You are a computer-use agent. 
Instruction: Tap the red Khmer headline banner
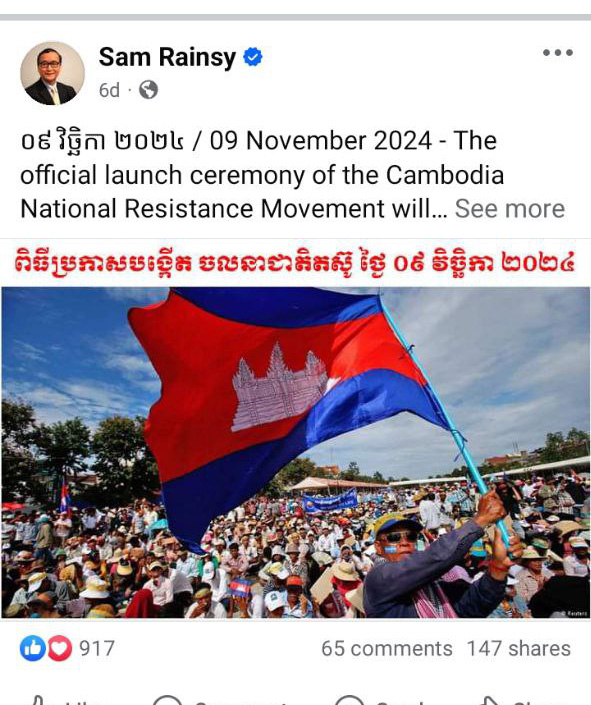click(x=295, y=263)
